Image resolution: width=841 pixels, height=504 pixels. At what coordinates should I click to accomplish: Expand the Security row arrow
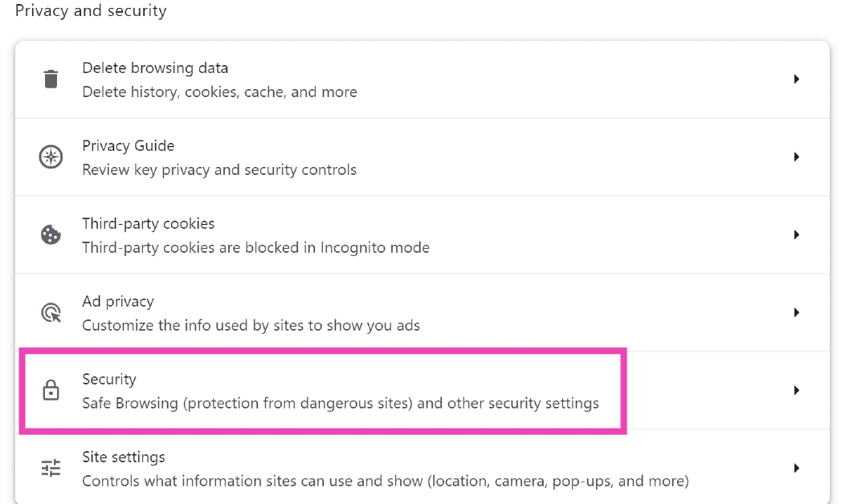[x=796, y=391]
